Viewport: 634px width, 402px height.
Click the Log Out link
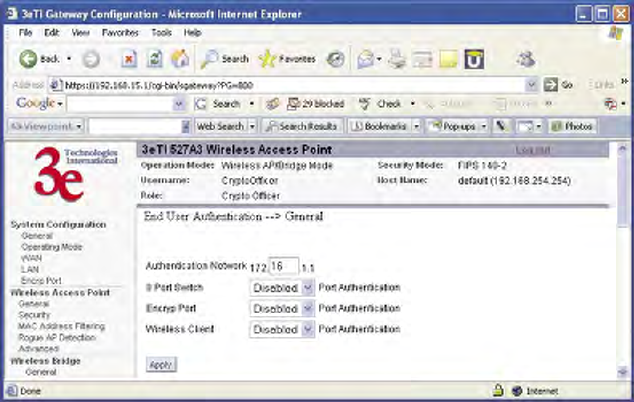[533, 150]
